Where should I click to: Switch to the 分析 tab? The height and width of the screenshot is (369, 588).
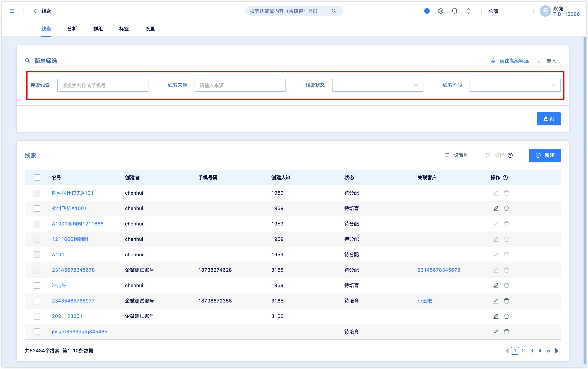coord(72,29)
